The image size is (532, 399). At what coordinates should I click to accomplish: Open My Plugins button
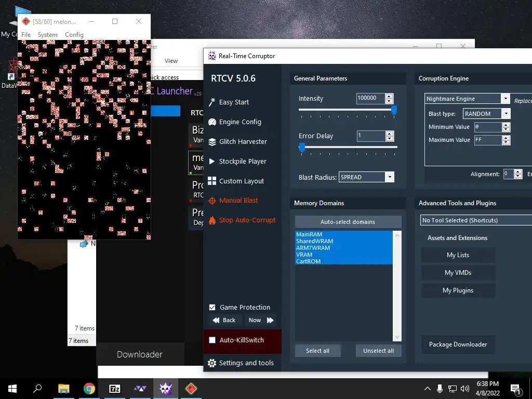coord(458,290)
